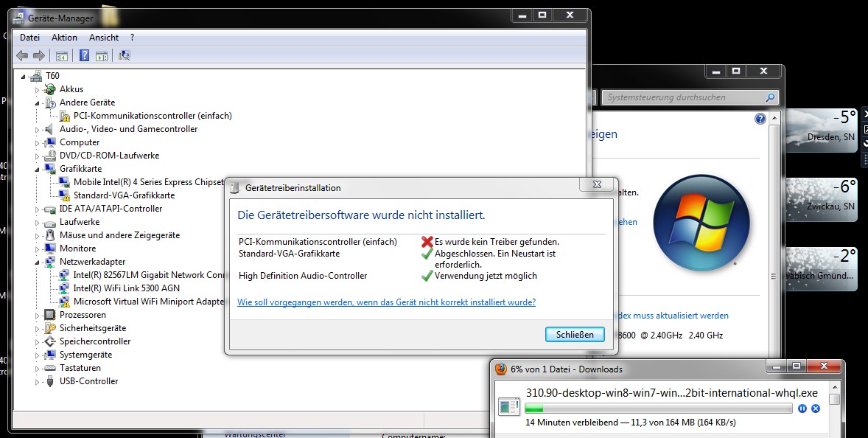Image resolution: width=868 pixels, height=438 pixels.
Task: Click the Audio-, Video- und Gamecontroller speaker icon
Action: 50,129
